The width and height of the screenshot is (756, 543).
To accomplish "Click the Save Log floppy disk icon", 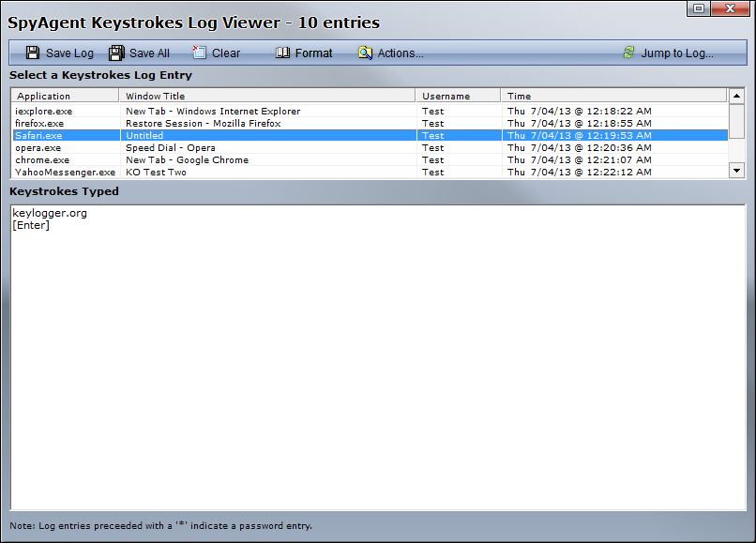I will (x=33, y=53).
